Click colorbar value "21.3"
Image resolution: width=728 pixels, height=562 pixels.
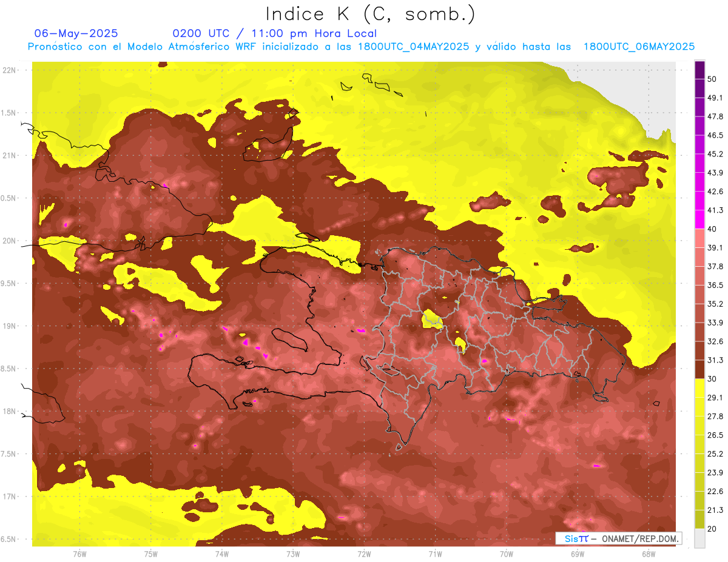pyautogui.click(x=715, y=510)
